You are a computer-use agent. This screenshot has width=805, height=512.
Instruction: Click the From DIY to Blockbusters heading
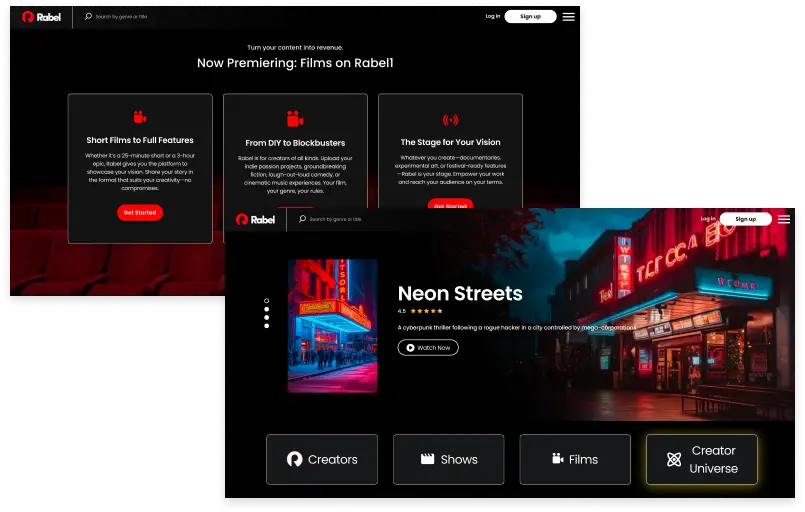click(x=295, y=143)
